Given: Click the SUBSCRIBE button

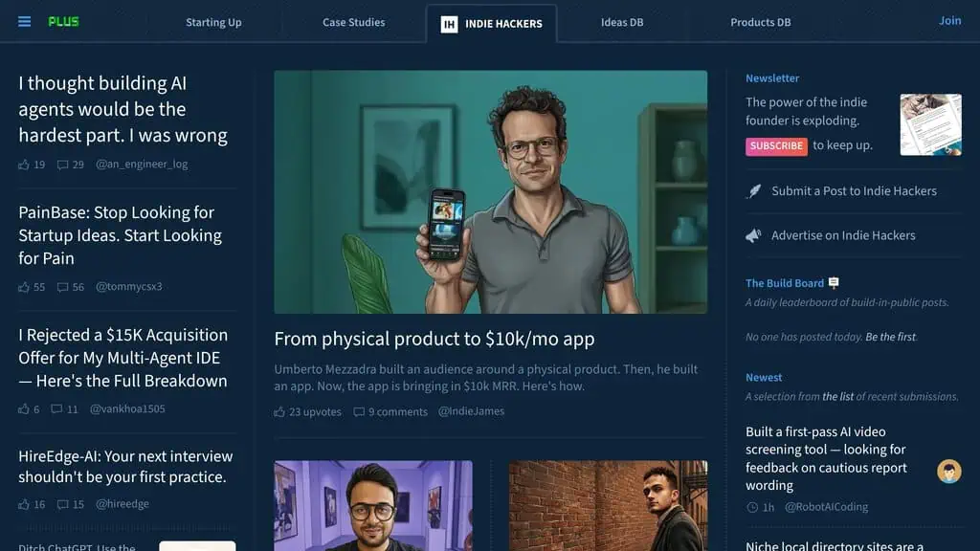Looking at the screenshot, I should pyautogui.click(x=776, y=146).
